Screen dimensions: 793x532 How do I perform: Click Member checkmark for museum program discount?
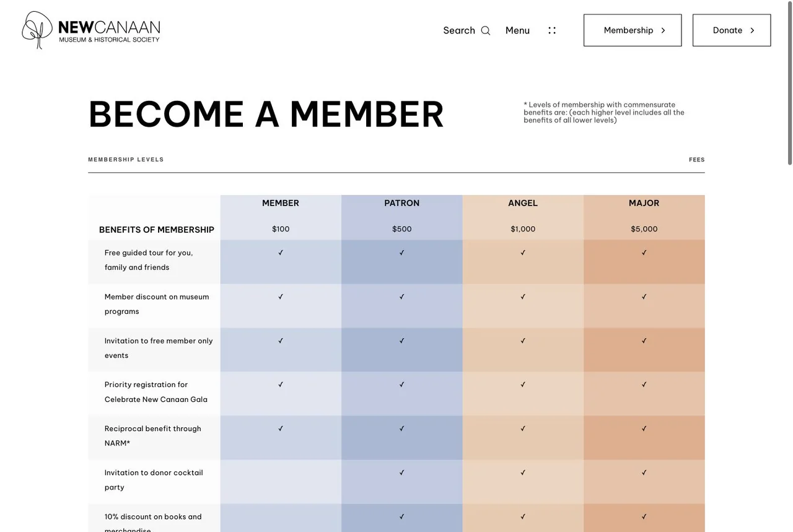281,297
